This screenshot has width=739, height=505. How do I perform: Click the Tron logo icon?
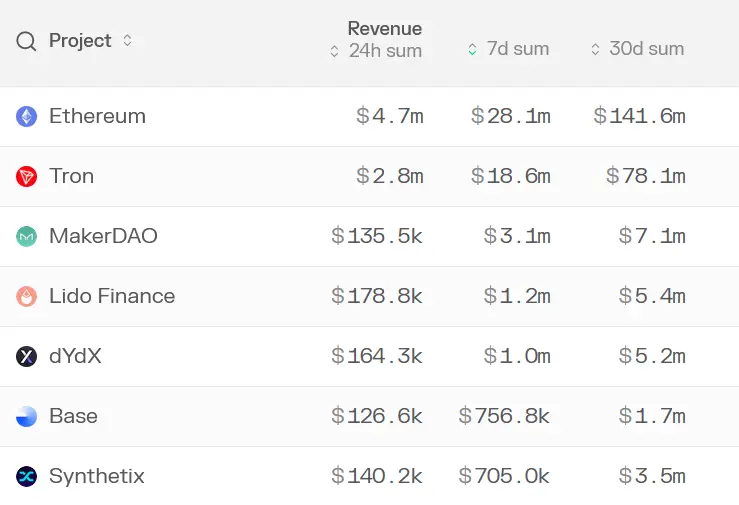(26, 177)
